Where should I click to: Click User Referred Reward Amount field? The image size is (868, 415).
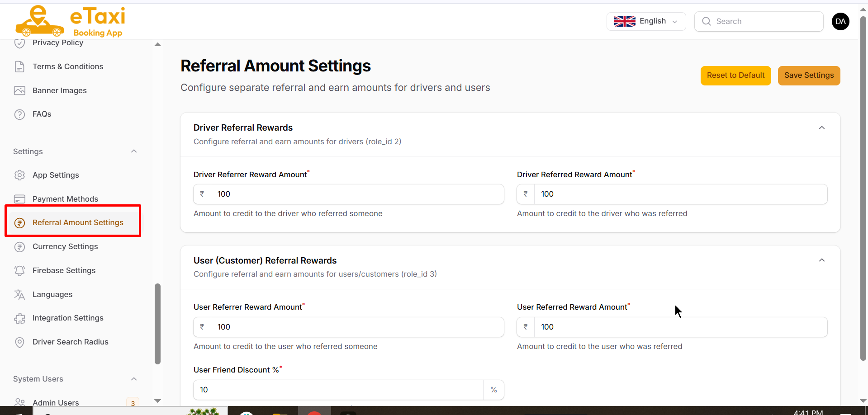click(x=681, y=327)
